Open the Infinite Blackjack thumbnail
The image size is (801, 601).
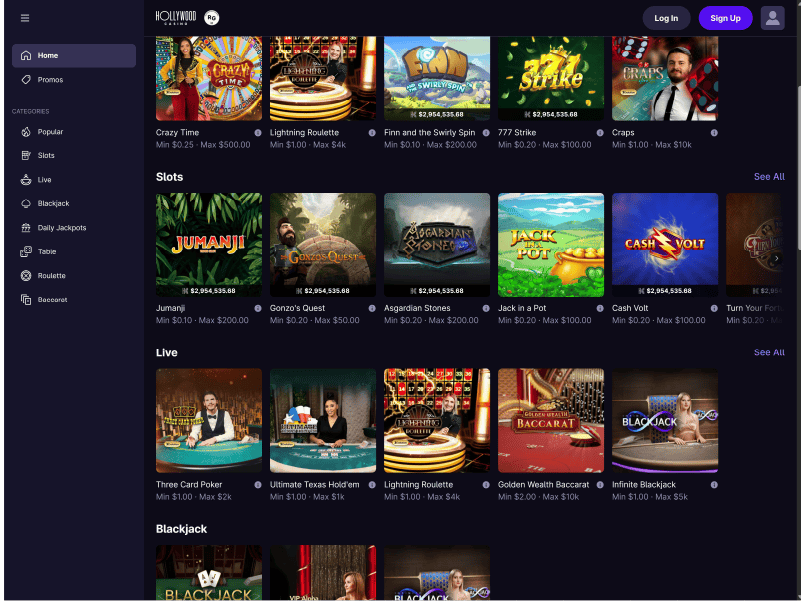pos(665,421)
